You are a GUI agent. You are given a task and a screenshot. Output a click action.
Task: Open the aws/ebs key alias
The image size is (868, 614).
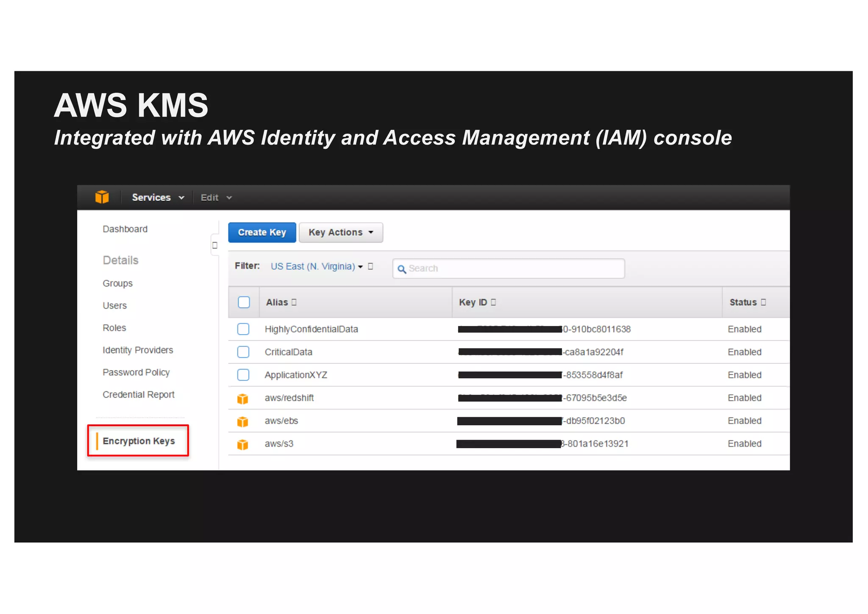[x=281, y=421]
